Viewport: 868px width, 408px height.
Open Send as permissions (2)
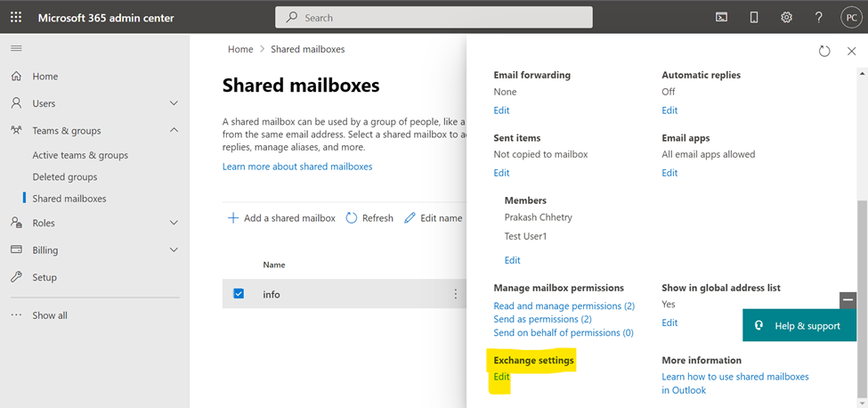tap(542, 319)
